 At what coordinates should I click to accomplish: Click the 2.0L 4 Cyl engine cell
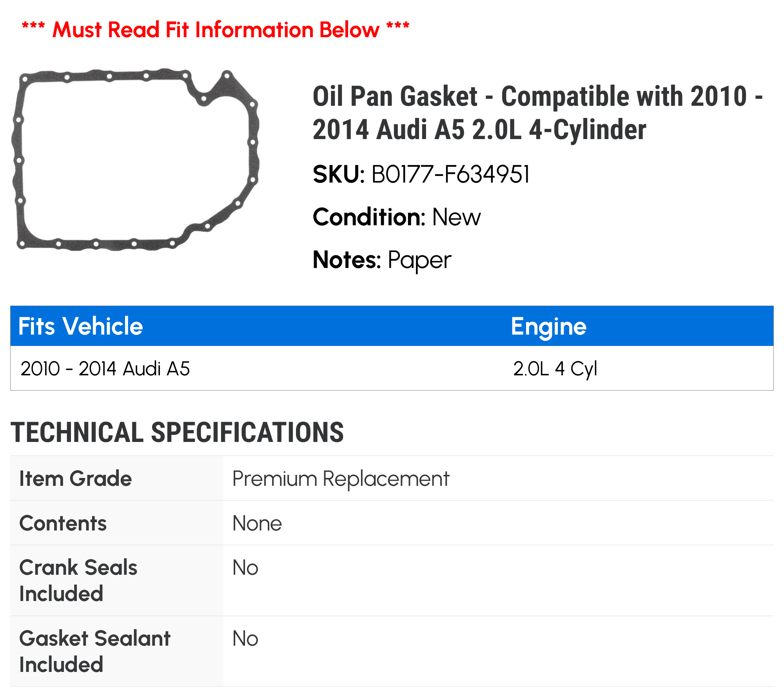[555, 369]
